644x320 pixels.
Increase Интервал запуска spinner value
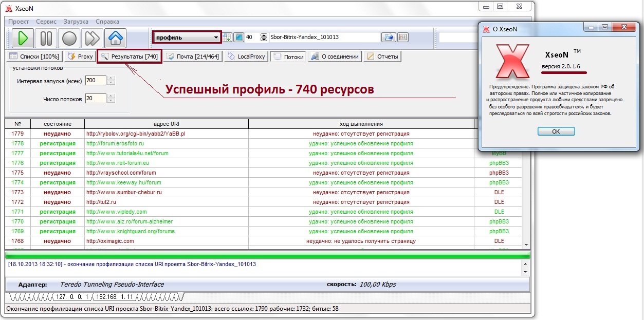pyautogui.click(x=112, y=79)
